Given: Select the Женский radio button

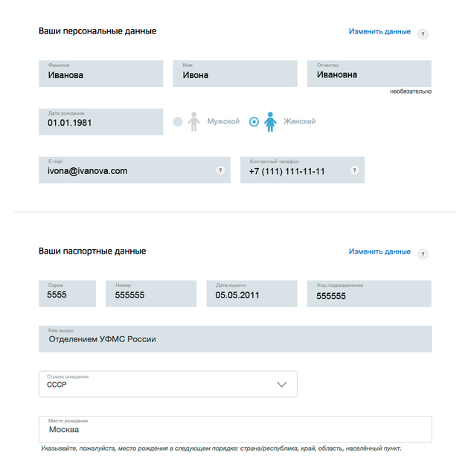Looking at the screenshot, I should (x=254, y=122).
